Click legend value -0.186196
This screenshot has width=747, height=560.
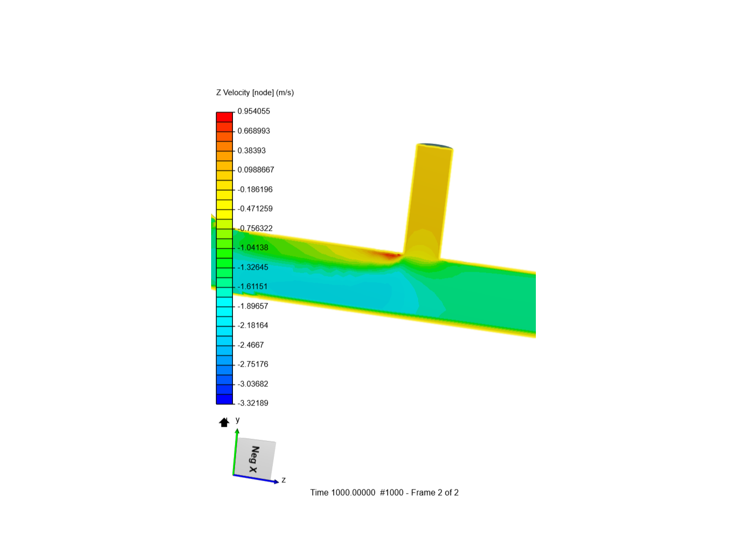tap(255, 189)
